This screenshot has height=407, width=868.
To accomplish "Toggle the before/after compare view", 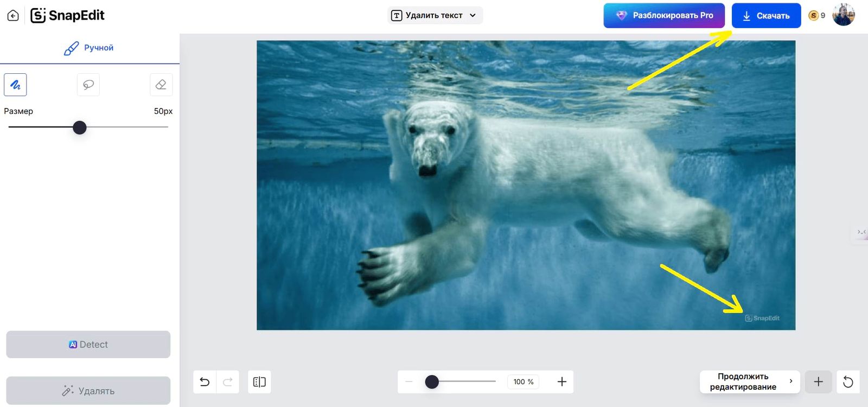I will (259, 382).
